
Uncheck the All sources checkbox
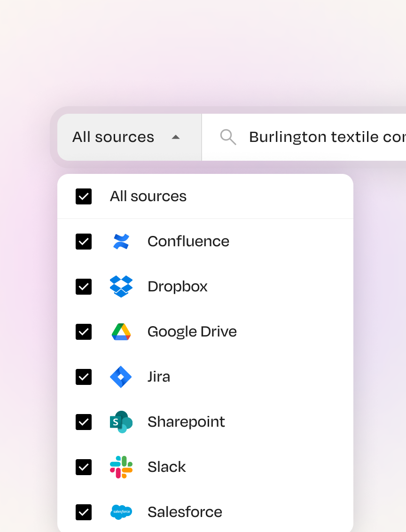click(x=84, y=196)
